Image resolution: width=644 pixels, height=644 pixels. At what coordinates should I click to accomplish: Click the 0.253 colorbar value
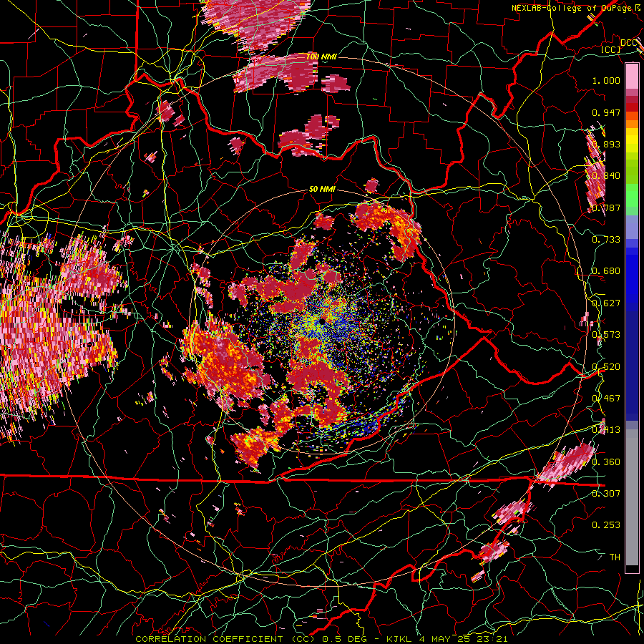click(606, 525)
